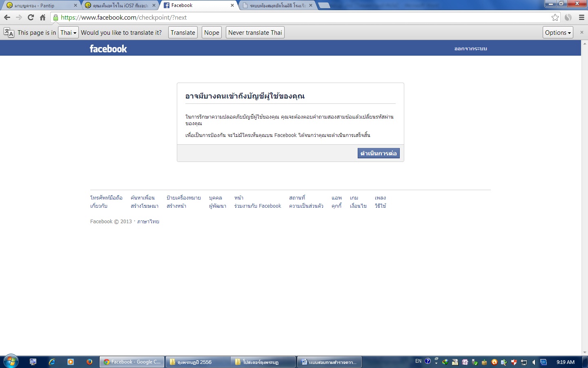
Task: Open the network status tray icon
Action: point(524,362)
